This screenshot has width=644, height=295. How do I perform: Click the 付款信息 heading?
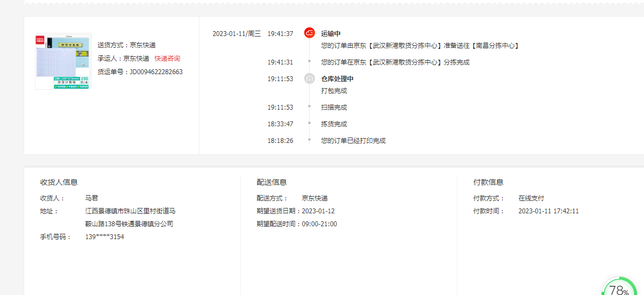[488, 182]
